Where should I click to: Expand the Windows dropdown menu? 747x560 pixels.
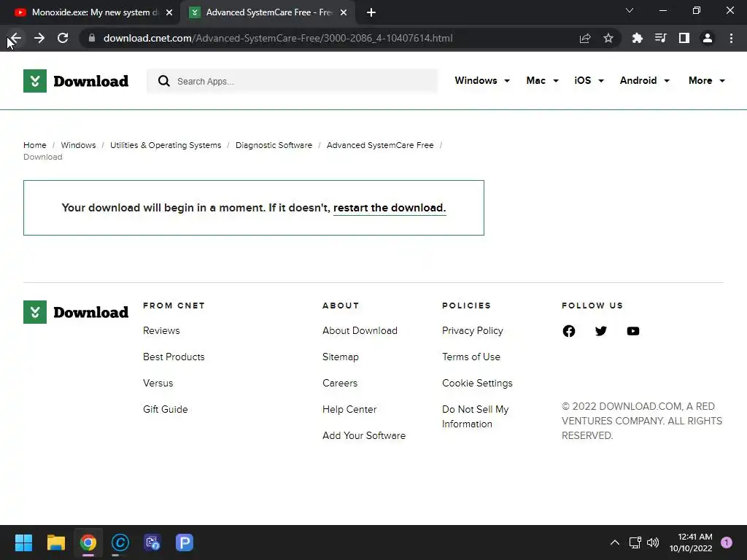482,80
